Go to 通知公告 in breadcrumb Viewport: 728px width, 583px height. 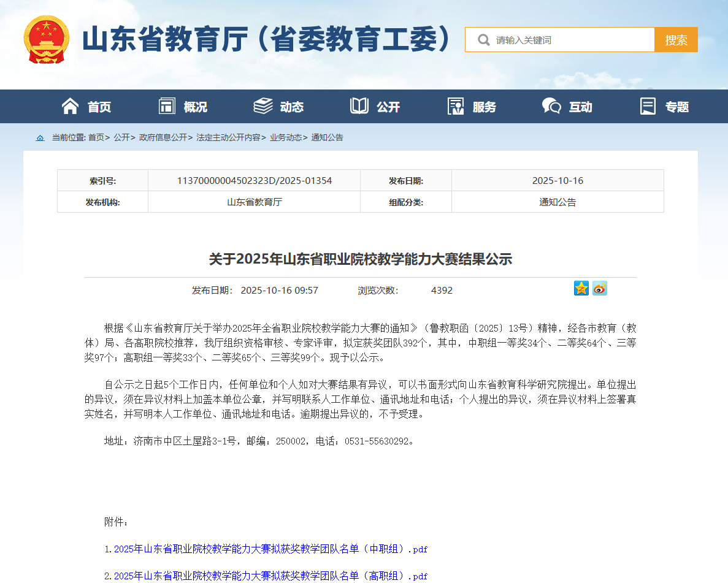click(x=328, y=138)
